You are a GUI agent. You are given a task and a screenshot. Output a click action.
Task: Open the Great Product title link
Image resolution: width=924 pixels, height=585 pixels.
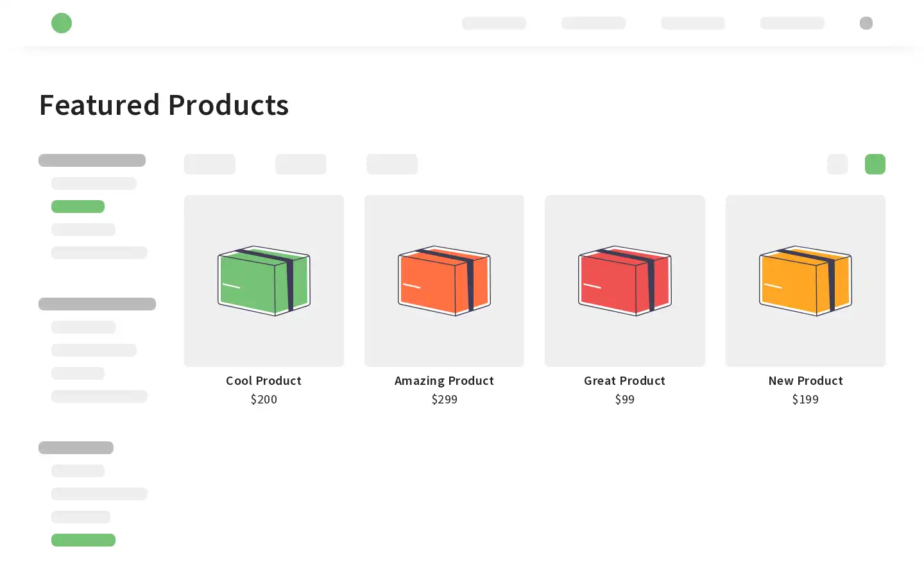pyautogui.click(x=625, y=380)
